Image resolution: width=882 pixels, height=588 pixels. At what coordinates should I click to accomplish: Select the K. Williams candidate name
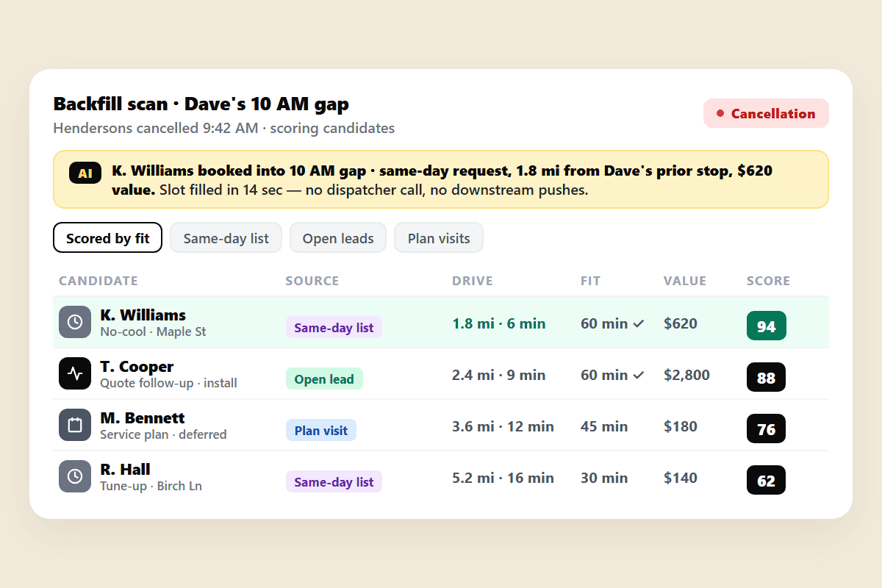point(143,315)
